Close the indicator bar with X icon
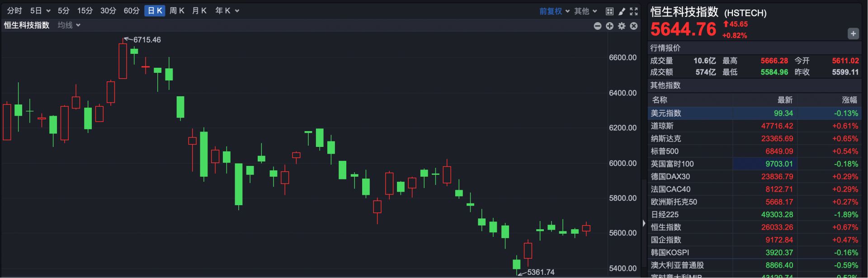Screen dimensions: 868x278 click(x=634, y=26)
